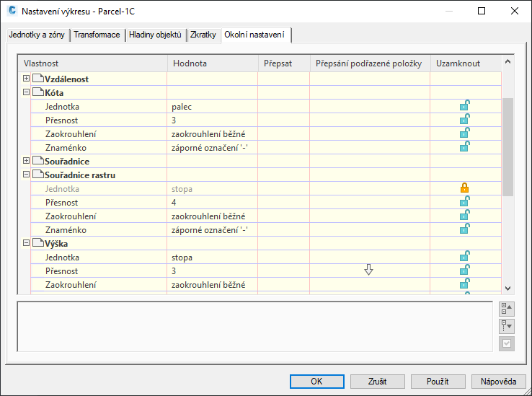The width and height of the screenshot is (532, 396).
Task: Click Kóta Přesnost value '3'
Action: point(174,120)
